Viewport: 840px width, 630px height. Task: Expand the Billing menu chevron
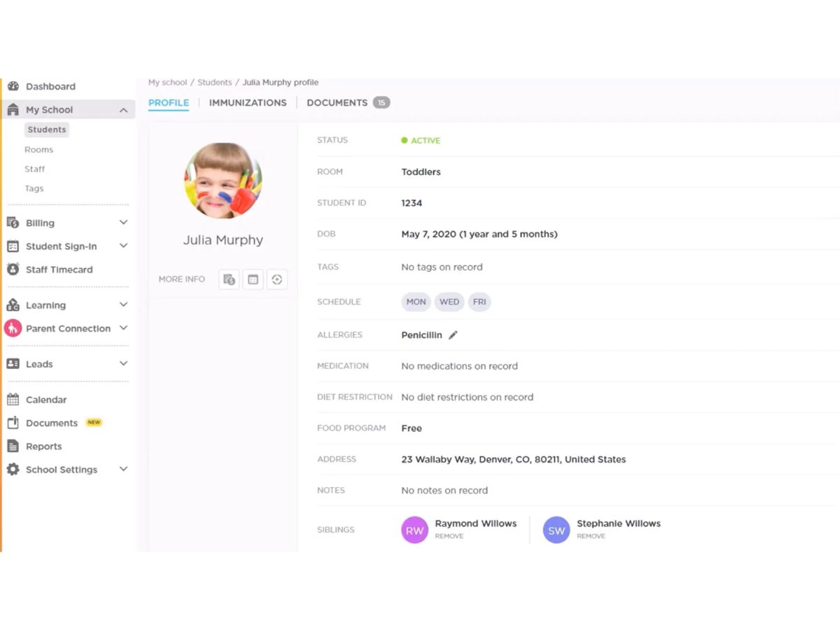[123, 223]
